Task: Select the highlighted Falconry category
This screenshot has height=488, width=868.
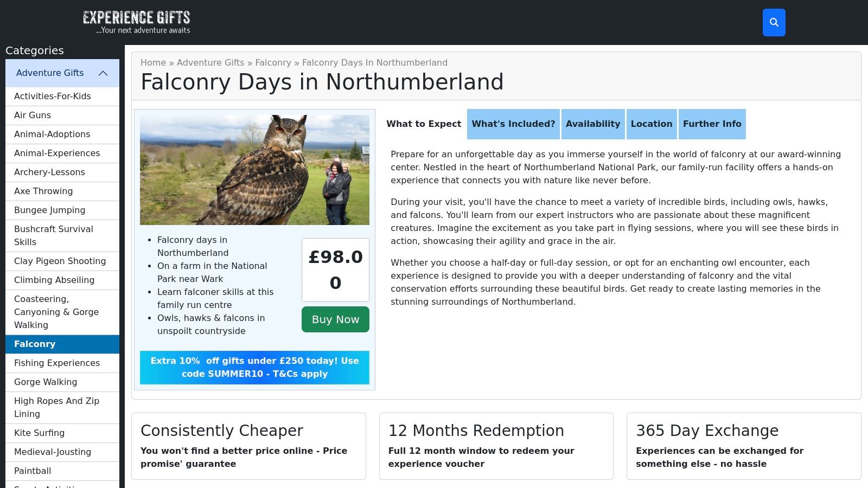Action: coord(35,344)
